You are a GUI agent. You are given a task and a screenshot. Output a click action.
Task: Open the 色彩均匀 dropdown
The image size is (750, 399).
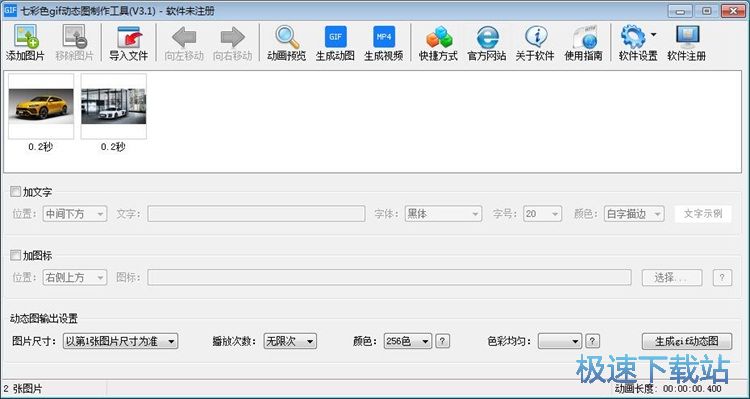[560, 341]
